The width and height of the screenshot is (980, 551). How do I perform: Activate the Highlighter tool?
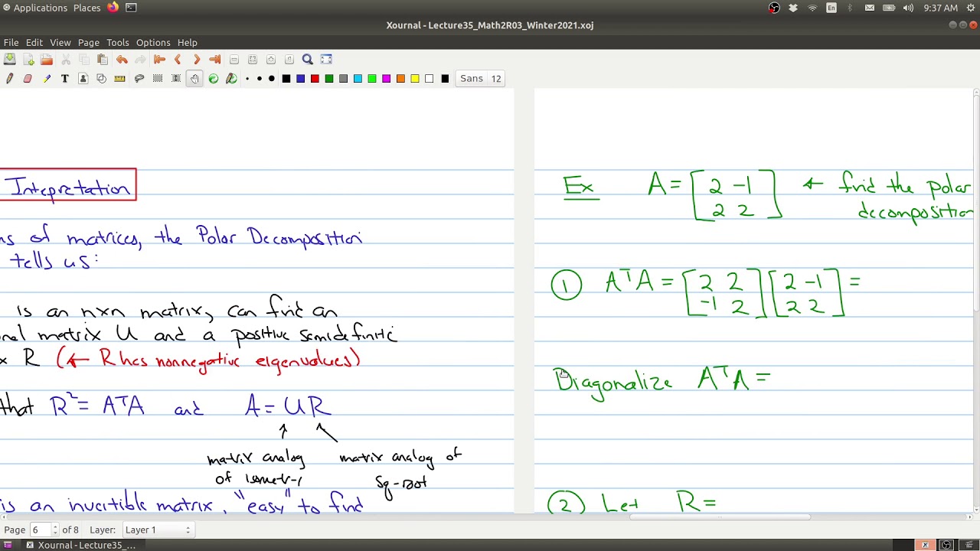pyautogui.click(x=46, y=79)
